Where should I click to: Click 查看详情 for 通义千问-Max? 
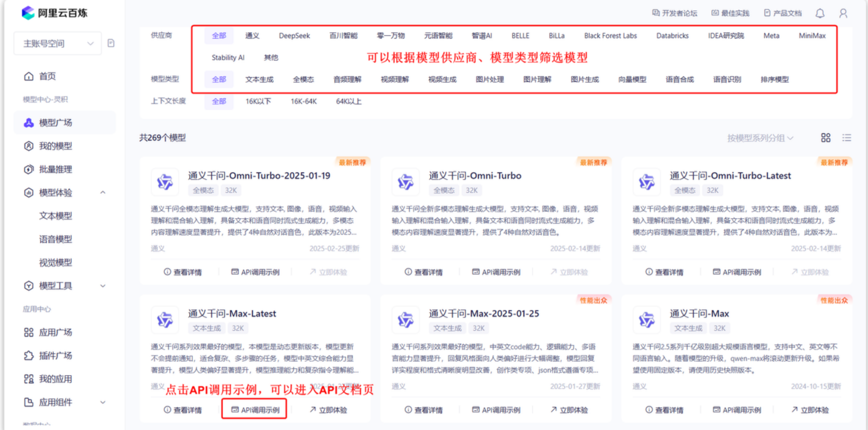pyautogui.click(x=665, y=410)
